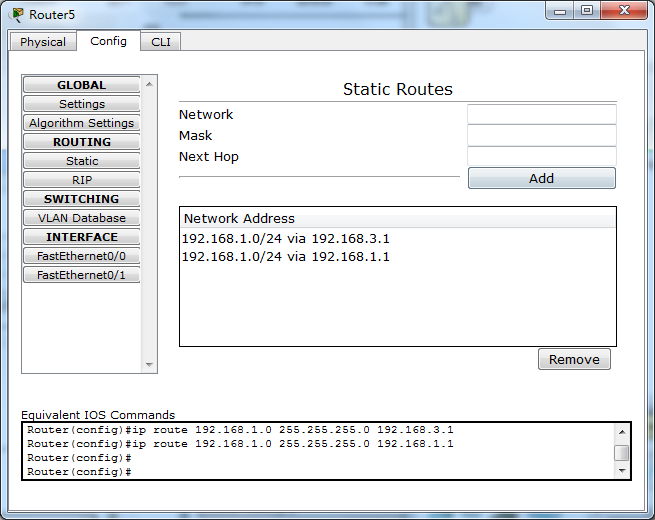Click ip route 192.168.1.1 command line
Viewport: 655px width, 520px height.
click(x=240, y=444)
